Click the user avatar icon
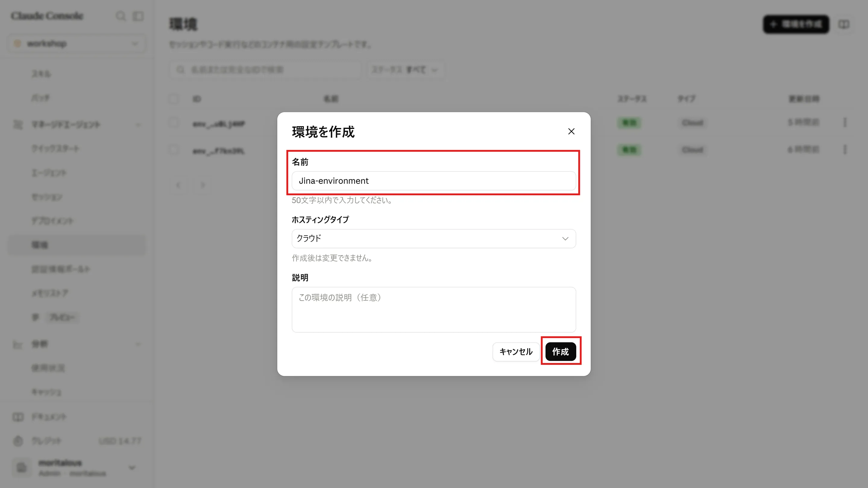 point(22,468)
